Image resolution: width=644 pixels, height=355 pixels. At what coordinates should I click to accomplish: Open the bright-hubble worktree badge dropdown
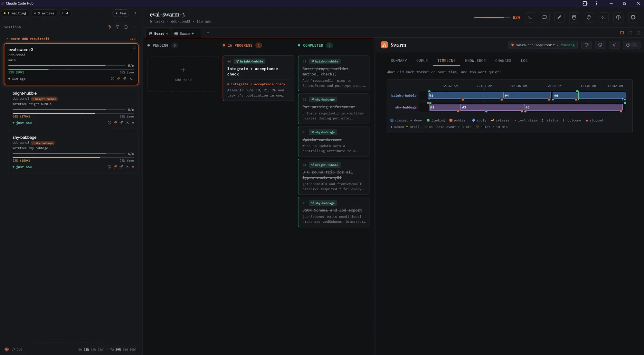pyautogui.click(x=44, y=99)
